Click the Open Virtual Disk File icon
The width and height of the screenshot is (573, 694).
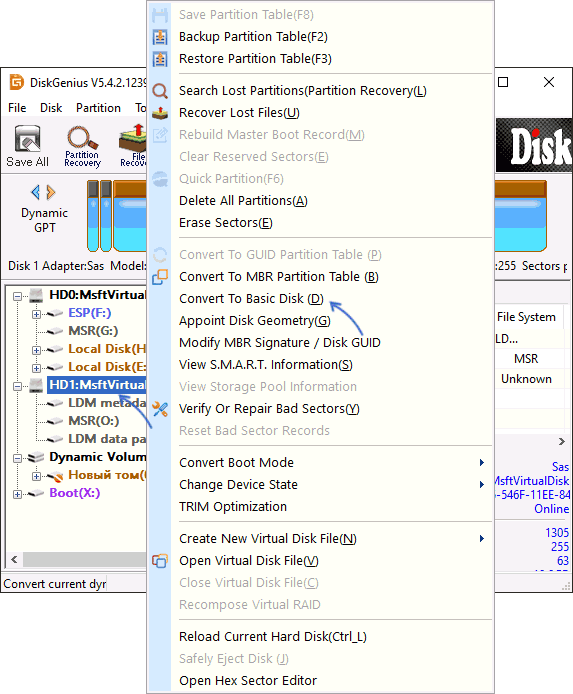(x=160, y=561)
